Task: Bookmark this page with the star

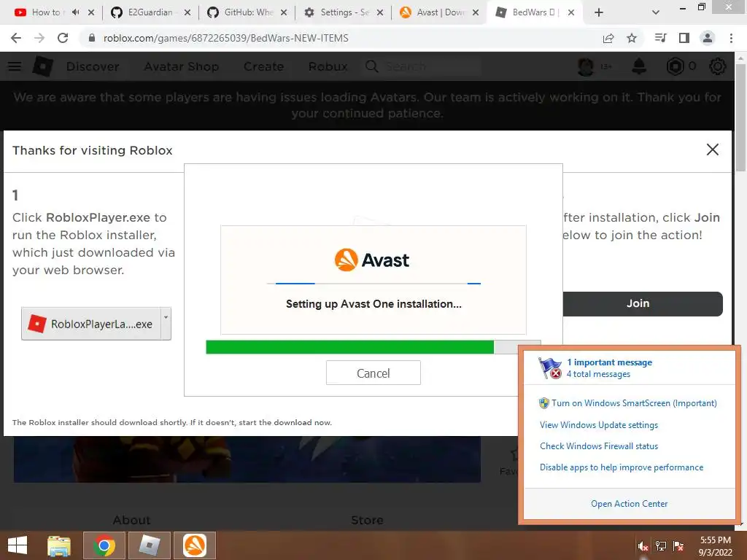Action: 632,38
